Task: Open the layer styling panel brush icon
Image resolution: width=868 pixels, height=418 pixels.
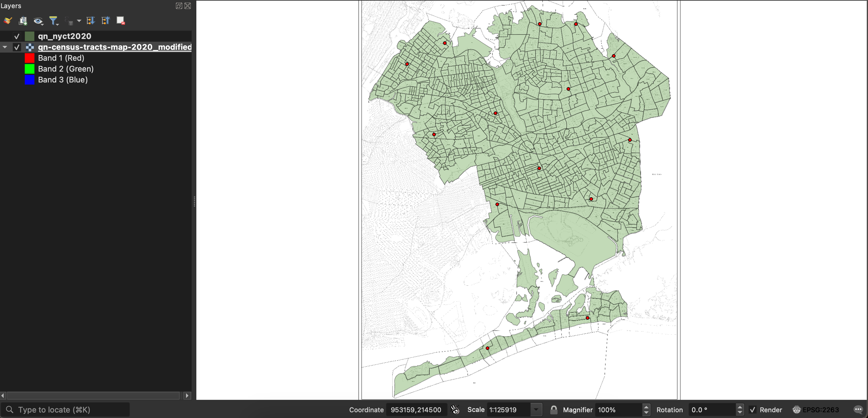Action: [x=8, y=21]
